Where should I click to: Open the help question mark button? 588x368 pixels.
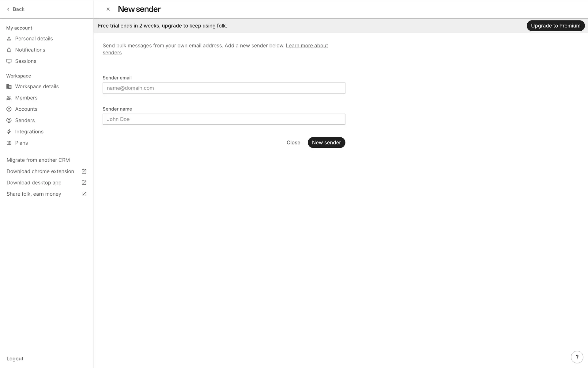(577, 357)
